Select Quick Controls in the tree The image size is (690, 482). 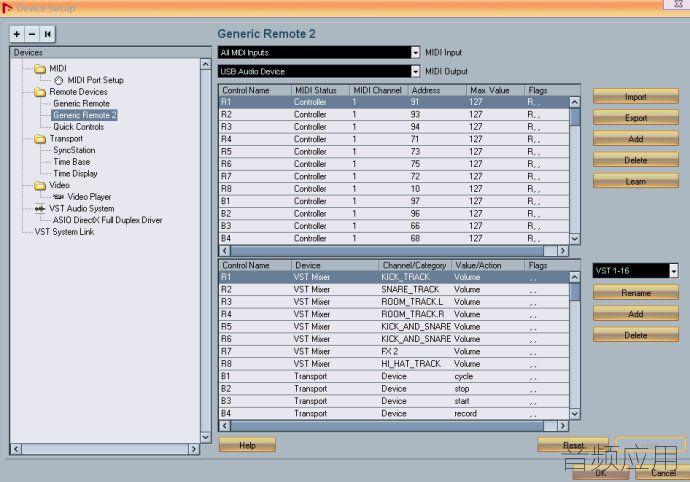(x=78, y=127)
